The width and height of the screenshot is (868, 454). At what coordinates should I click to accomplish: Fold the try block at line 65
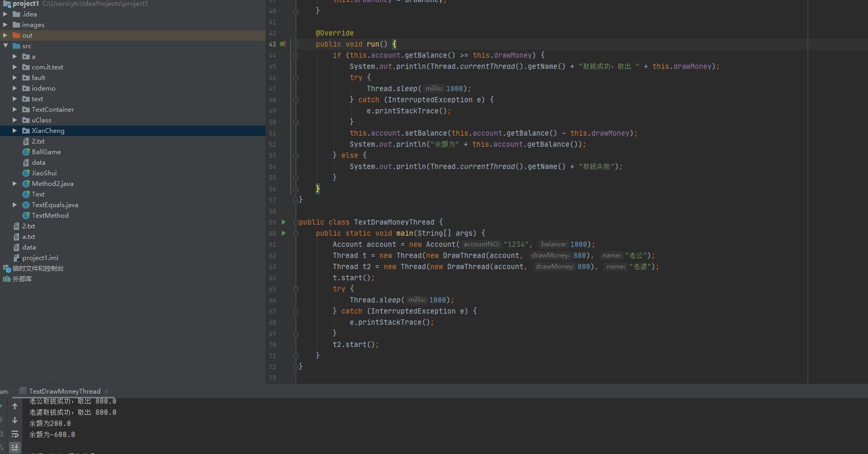[x=296, y=289]
